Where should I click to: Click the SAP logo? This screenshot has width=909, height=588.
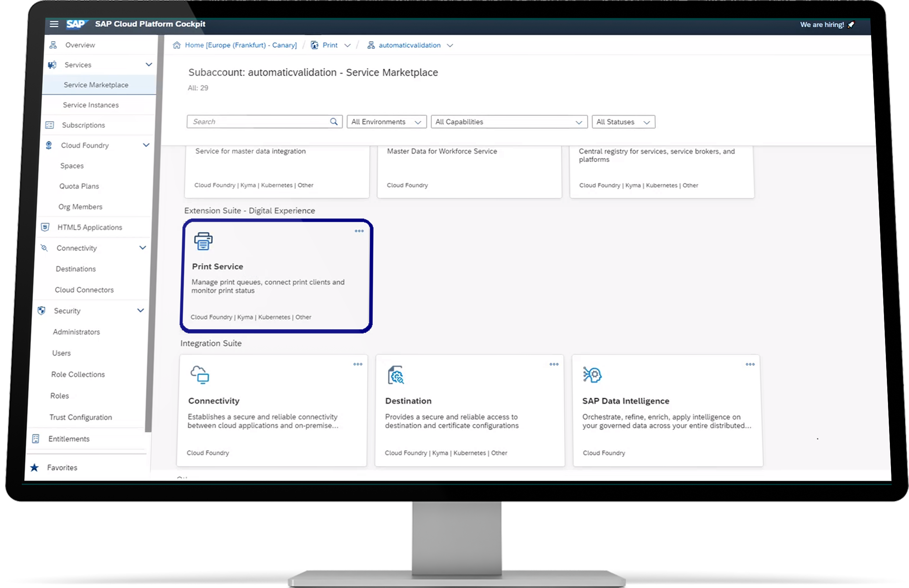click(76, 24)
